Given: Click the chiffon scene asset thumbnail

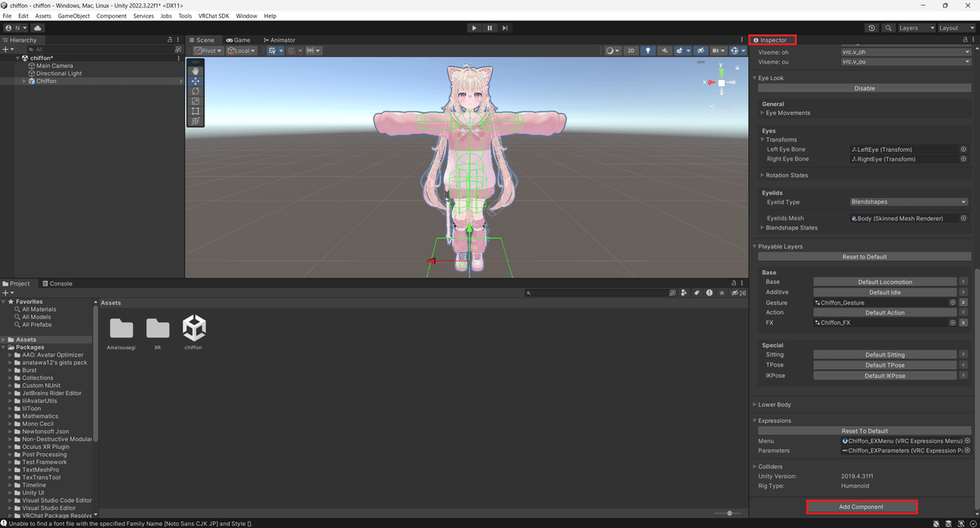Looking at the screenshot, I should tap(194, 327).
